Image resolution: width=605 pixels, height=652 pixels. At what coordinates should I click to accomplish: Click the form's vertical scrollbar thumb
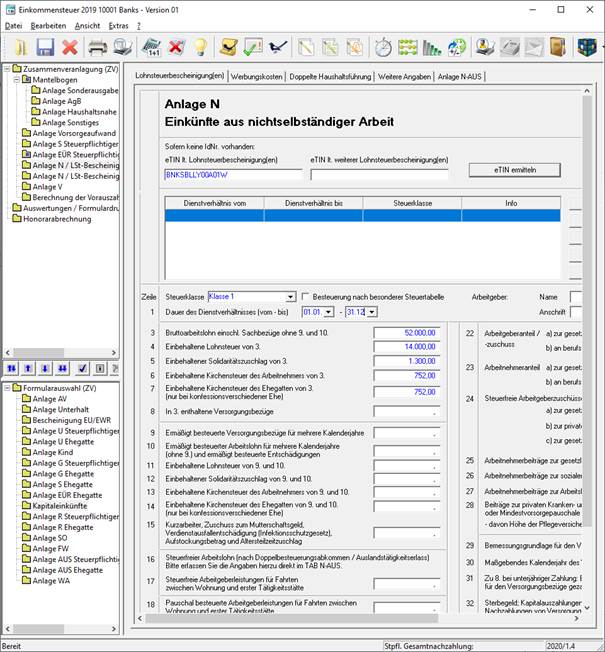click(587, 311)
